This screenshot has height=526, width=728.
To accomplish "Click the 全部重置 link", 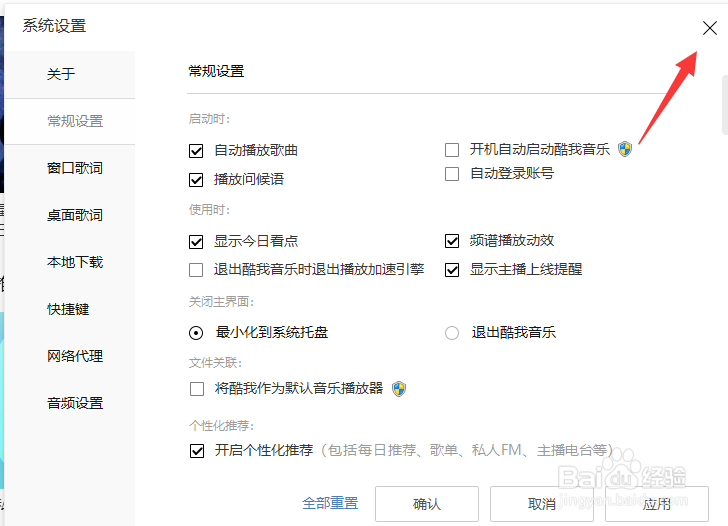I will coord(330,503).
